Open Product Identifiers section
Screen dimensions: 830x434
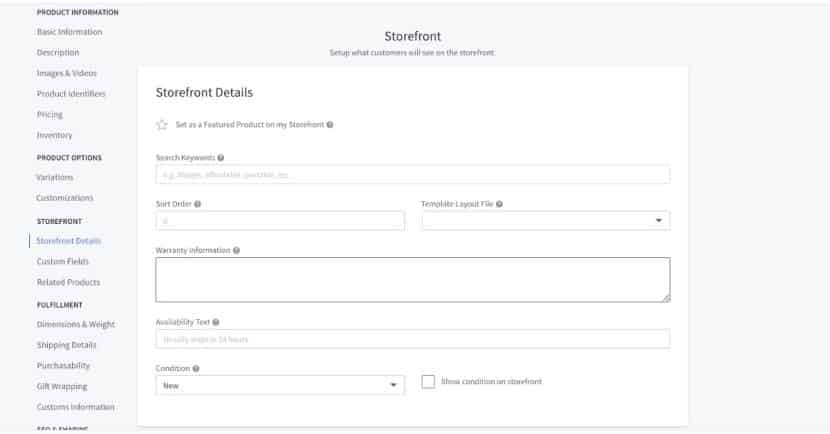coord(71,94)
